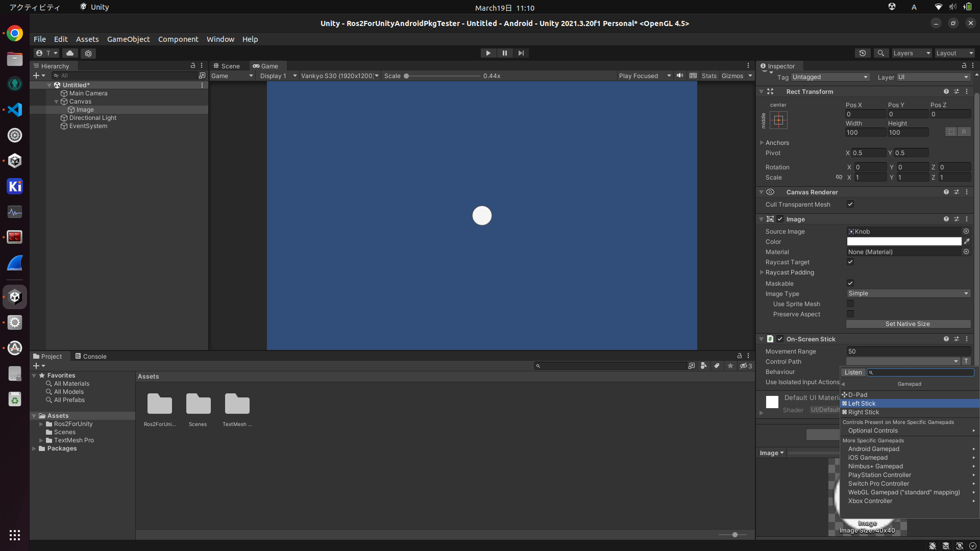Image resolution: width=980 pixels, height=551 pixels.
Task: Click the cloud services icon
Action: [70, 53]
